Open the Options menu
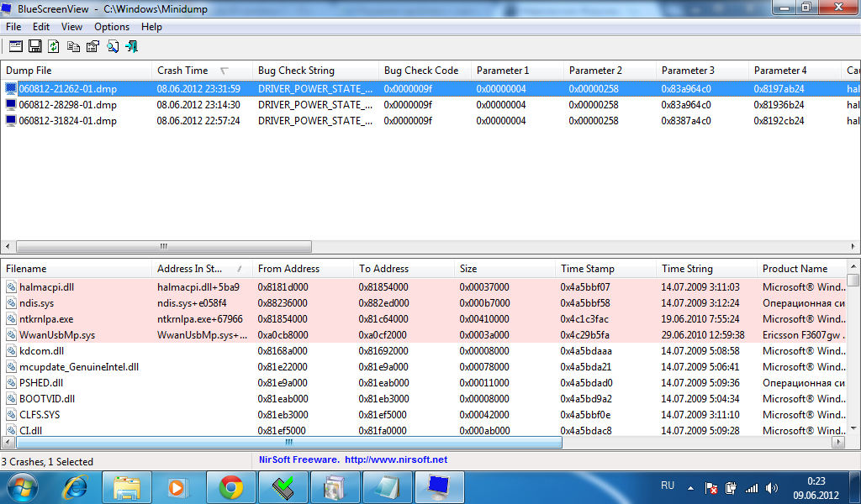861x504 pixels. 111,27
